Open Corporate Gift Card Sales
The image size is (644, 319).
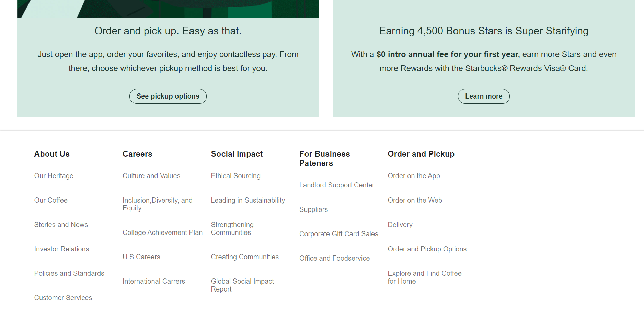click(x=338, y=234)
